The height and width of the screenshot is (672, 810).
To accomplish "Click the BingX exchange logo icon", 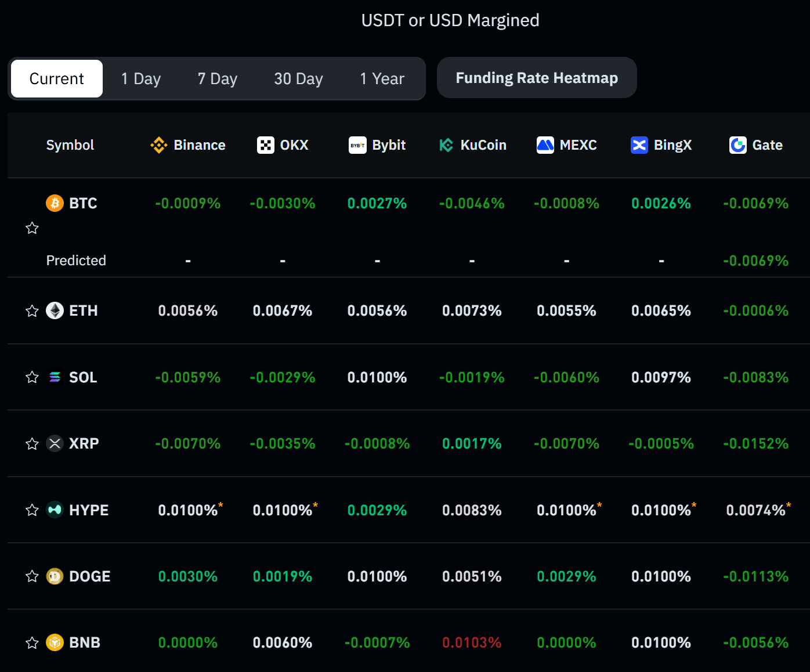I will tap(639, 145).
